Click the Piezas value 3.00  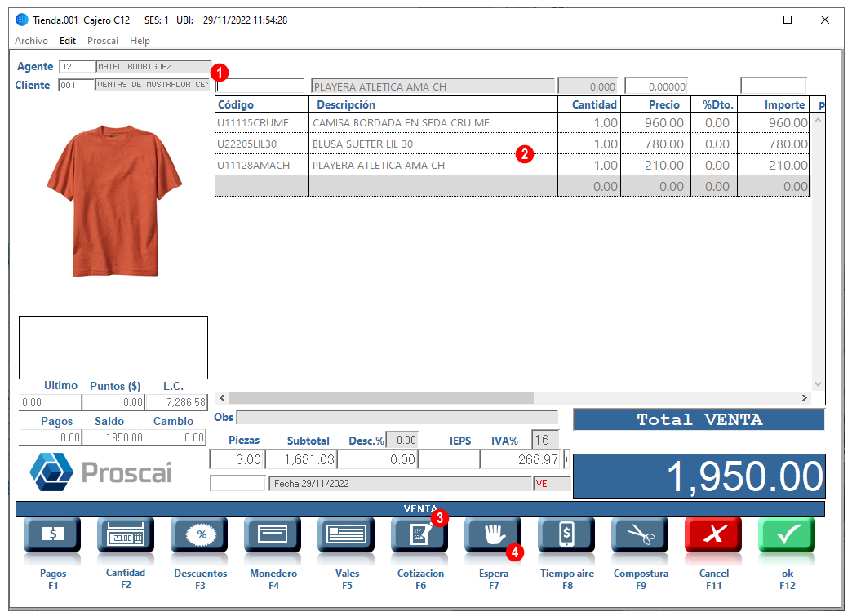point(237,459)
